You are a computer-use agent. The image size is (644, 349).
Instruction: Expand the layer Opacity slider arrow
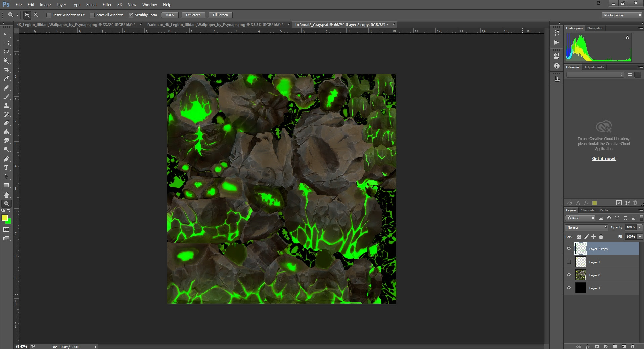[640, 227]
